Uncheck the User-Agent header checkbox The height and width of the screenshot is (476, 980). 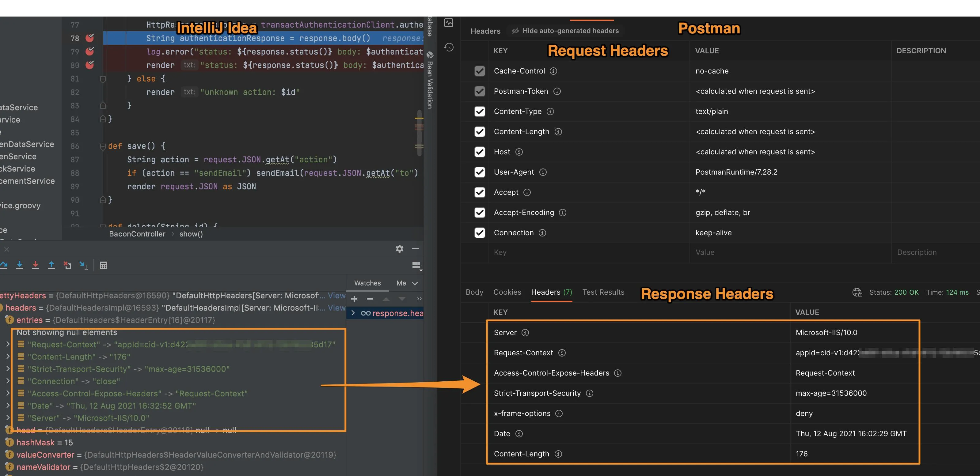click(480, 172)
